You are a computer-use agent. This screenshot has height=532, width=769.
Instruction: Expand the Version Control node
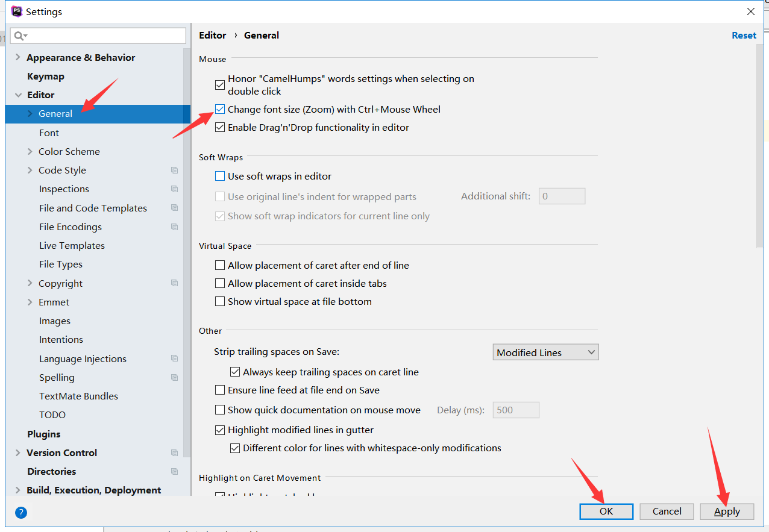tap(18, 453)
